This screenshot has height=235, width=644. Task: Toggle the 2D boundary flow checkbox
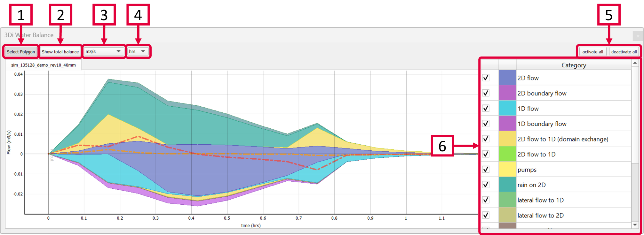(x=486, y=93)
